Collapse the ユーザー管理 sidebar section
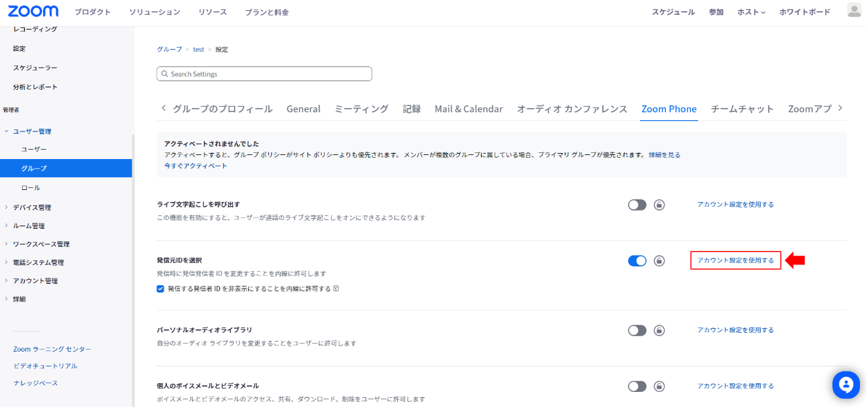The height and width of the screenshot is (408, 868). point(32,132)
